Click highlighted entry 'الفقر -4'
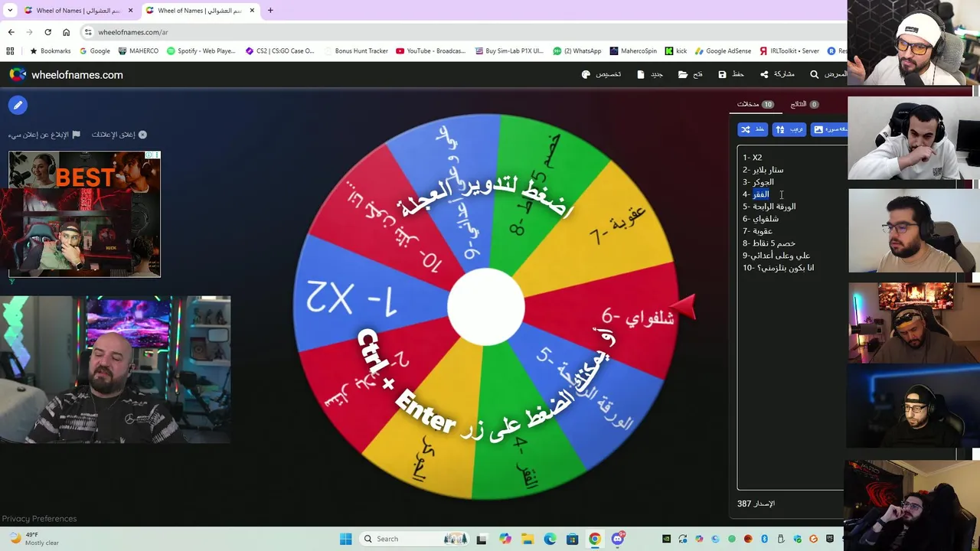The height and width of the screenshot is (551, 980). pos(756,194)
